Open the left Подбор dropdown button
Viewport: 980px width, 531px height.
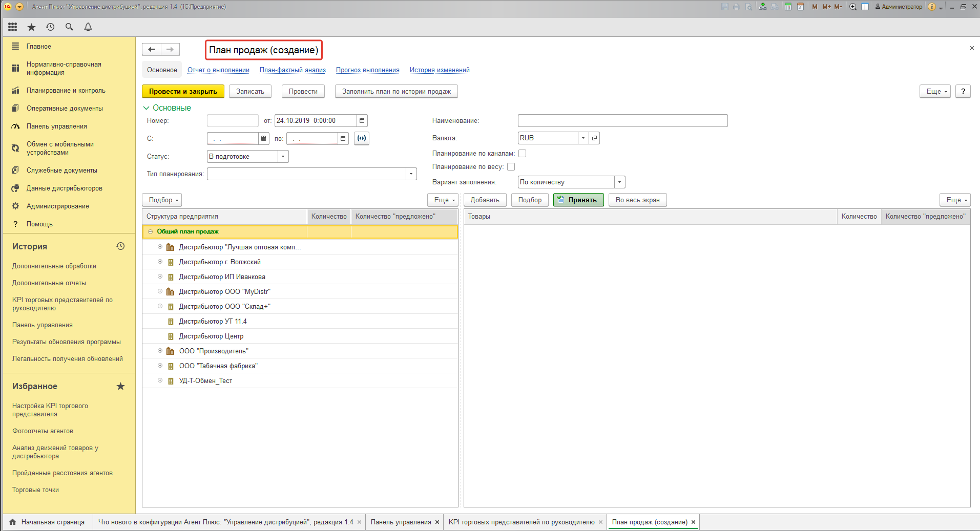[162, 200]
